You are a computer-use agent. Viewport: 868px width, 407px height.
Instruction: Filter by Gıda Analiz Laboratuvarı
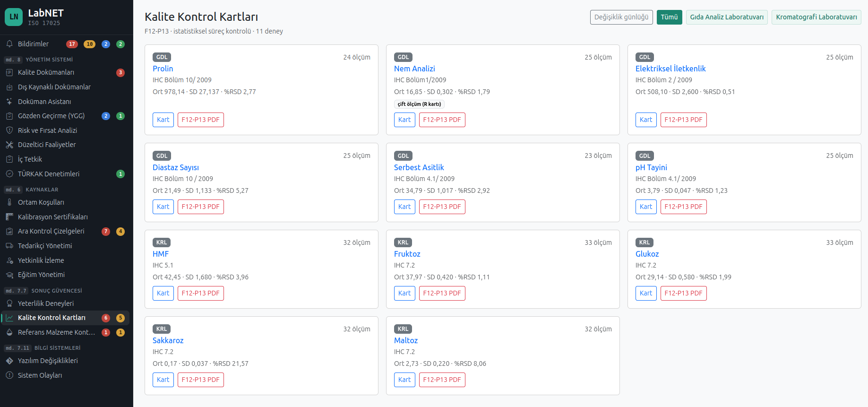(727, 17)
